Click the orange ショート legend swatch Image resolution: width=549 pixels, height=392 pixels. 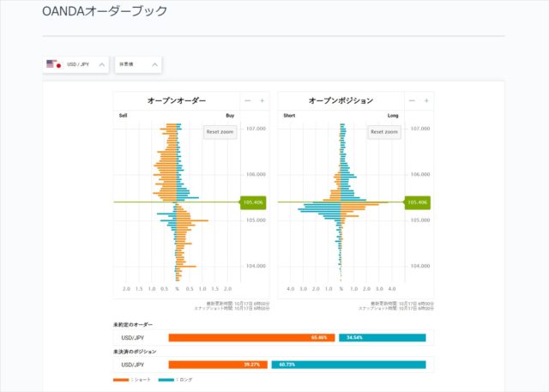tap(121, 380)
